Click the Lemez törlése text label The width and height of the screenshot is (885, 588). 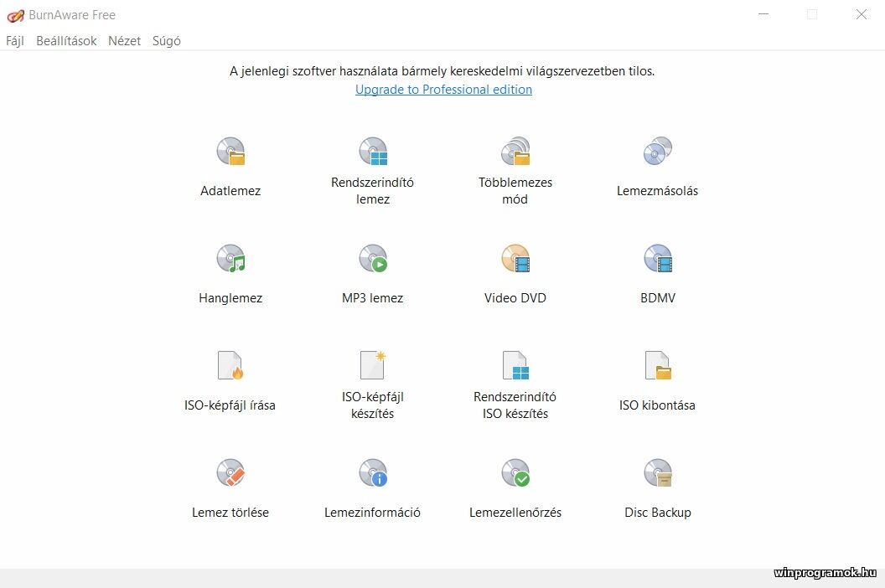click(230, 513)
